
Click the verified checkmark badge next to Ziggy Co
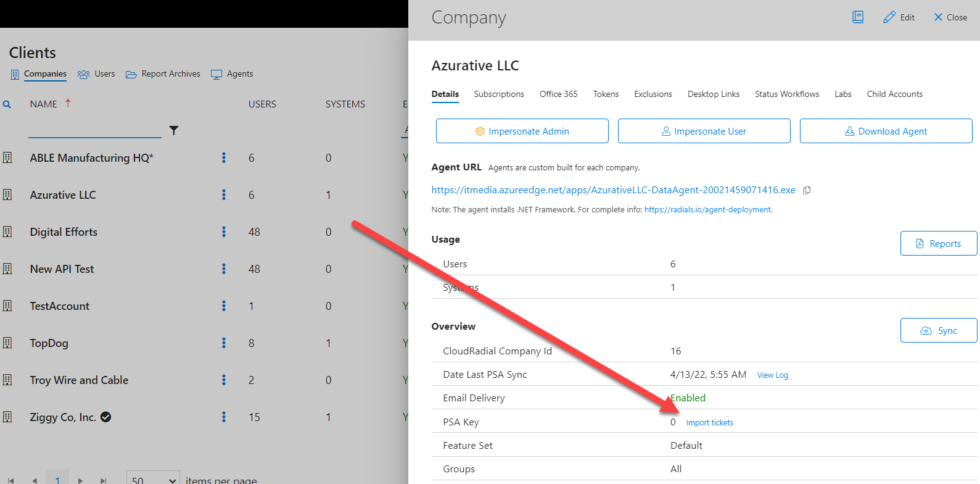tap(106, 417)
